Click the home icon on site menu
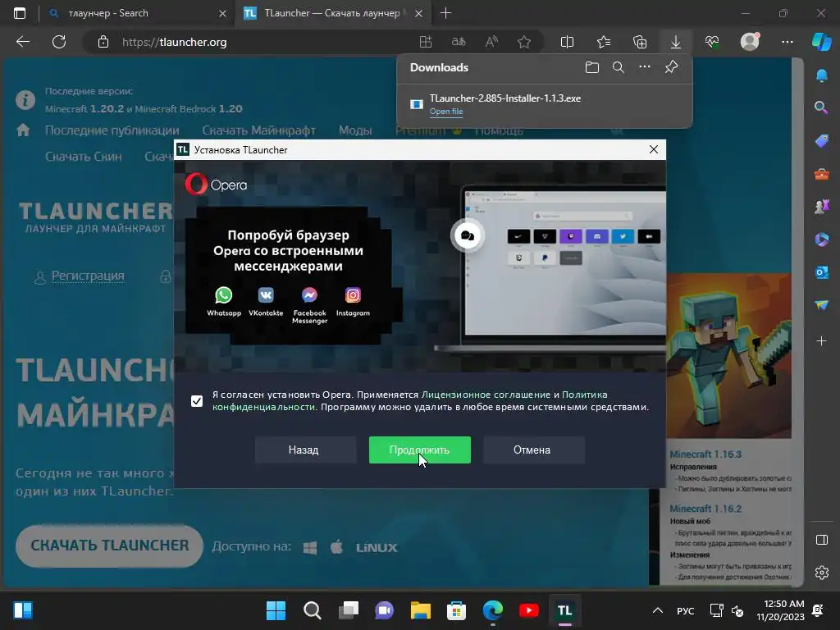The width and height of the screenshot is (840, 630). pos(23,130)
